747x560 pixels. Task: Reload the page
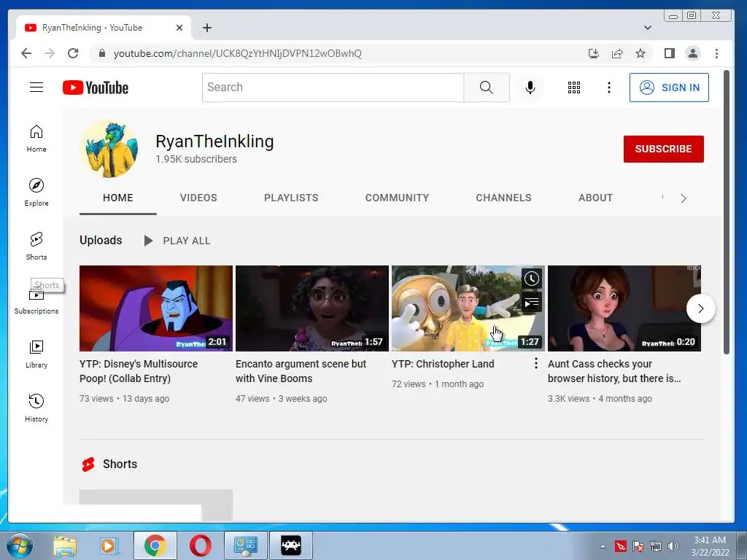pos(72,53)
